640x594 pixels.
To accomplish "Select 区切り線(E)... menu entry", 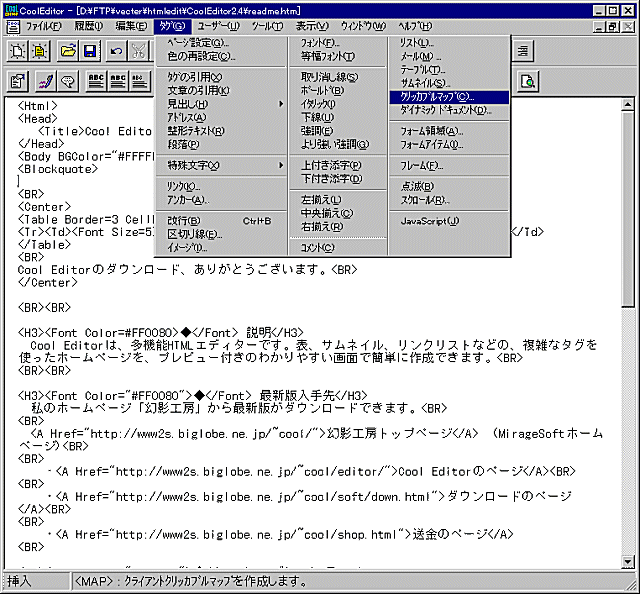I will point(221,234).
